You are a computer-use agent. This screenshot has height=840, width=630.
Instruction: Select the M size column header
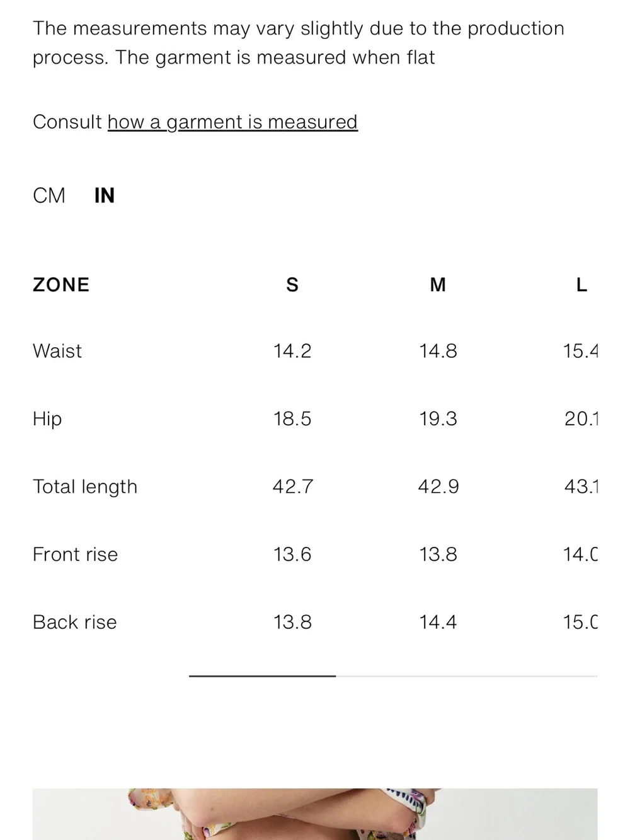pyautogui.click(x=438, y=285)
